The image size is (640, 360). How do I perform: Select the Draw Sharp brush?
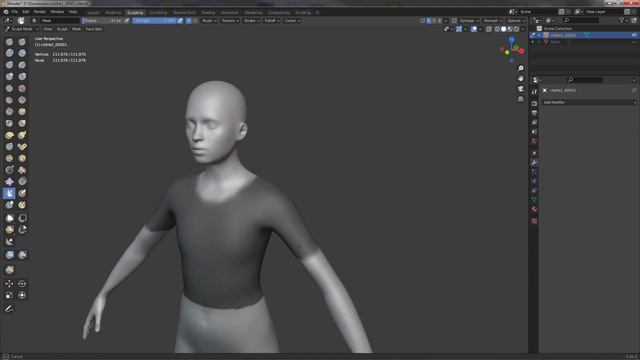[22, 41]
